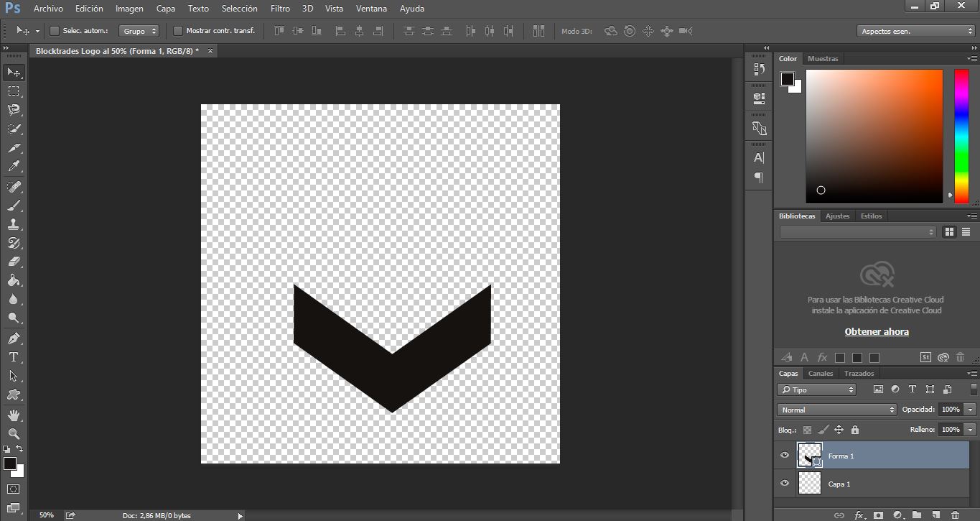Delete layer with trash icon

click(x=955, y=515)
